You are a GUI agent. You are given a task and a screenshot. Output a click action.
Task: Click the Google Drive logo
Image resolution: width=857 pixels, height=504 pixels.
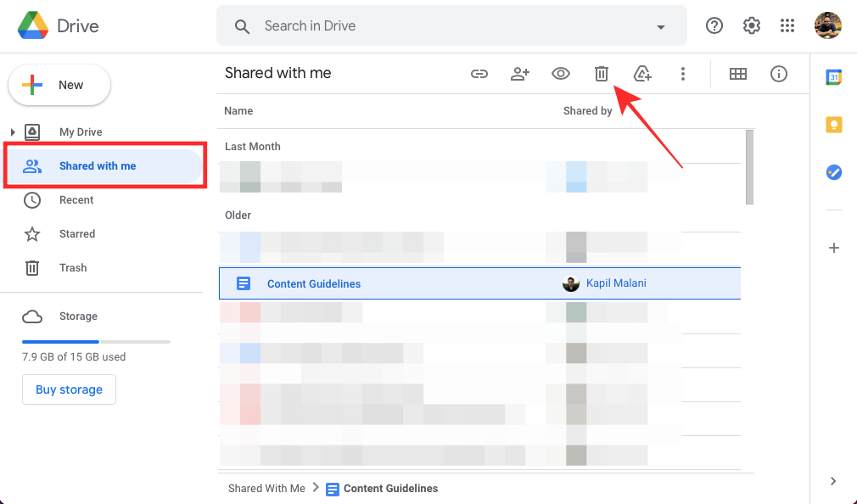tap(33, 25)
